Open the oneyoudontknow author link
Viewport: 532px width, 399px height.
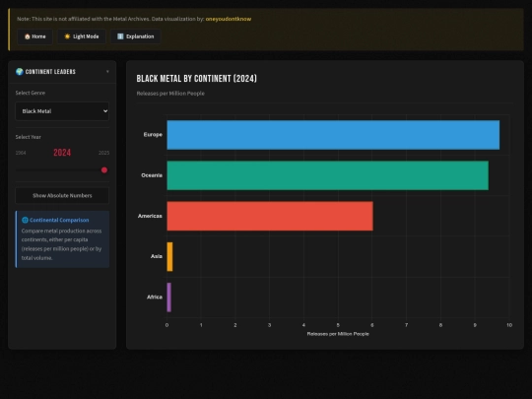[229, 19]
